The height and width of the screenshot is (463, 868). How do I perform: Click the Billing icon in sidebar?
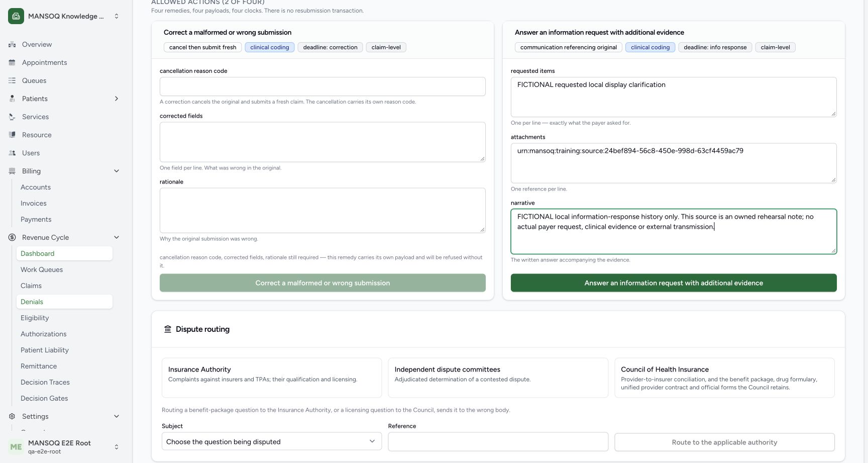coord(12,171)
